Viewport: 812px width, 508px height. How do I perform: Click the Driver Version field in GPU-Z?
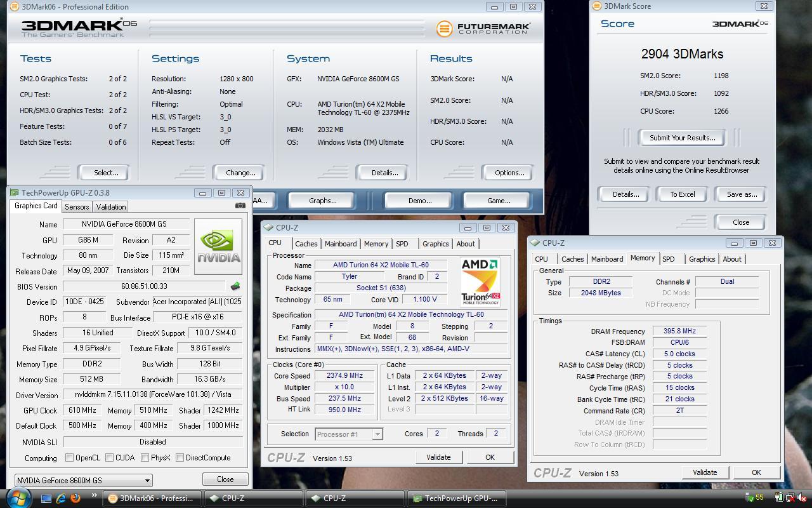(153, 394)
